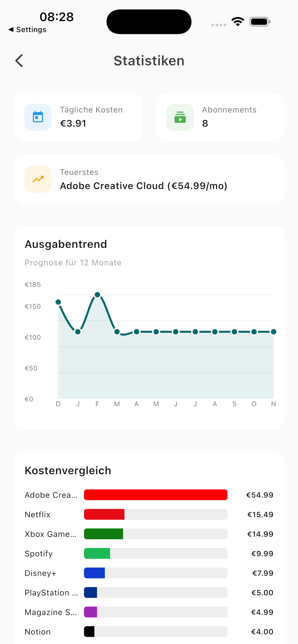
Task: Tap the green subscriptions stack icon
Action: point(180,117)
